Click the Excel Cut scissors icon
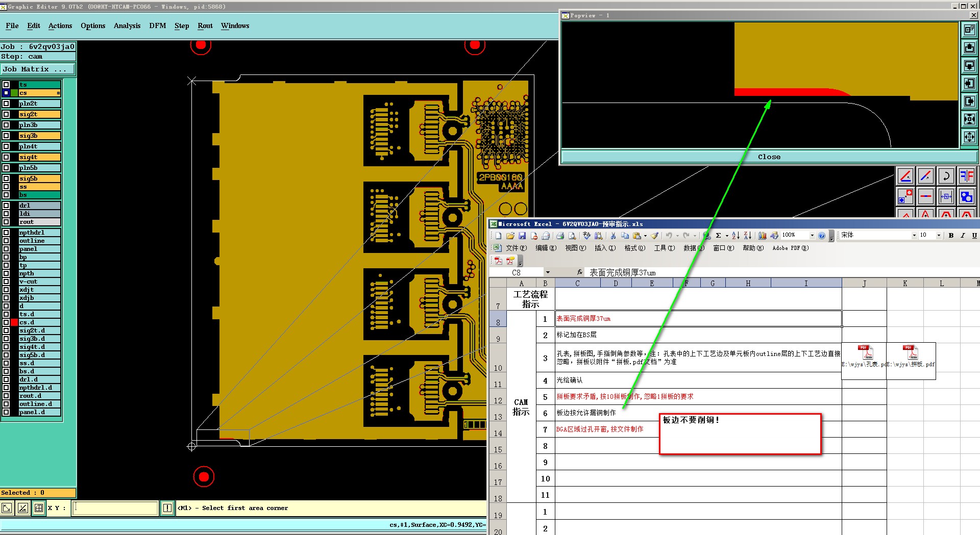 (x=613, y=236)
